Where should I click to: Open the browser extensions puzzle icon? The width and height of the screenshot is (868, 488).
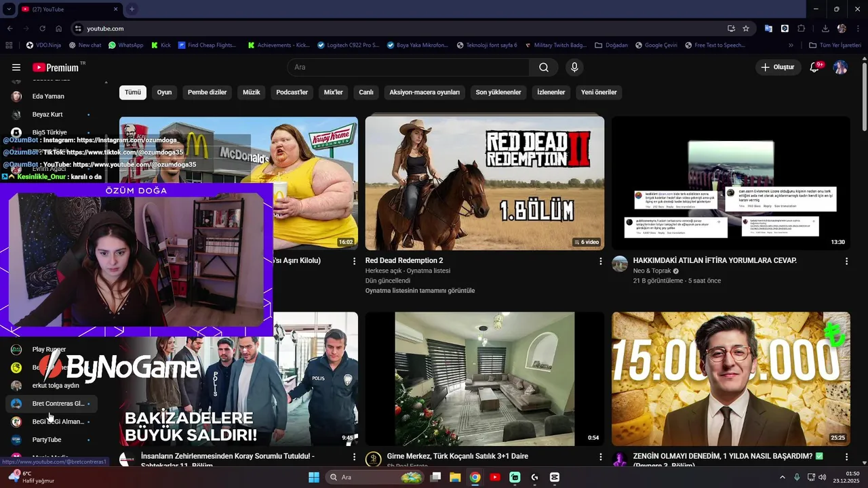(802, 28)
